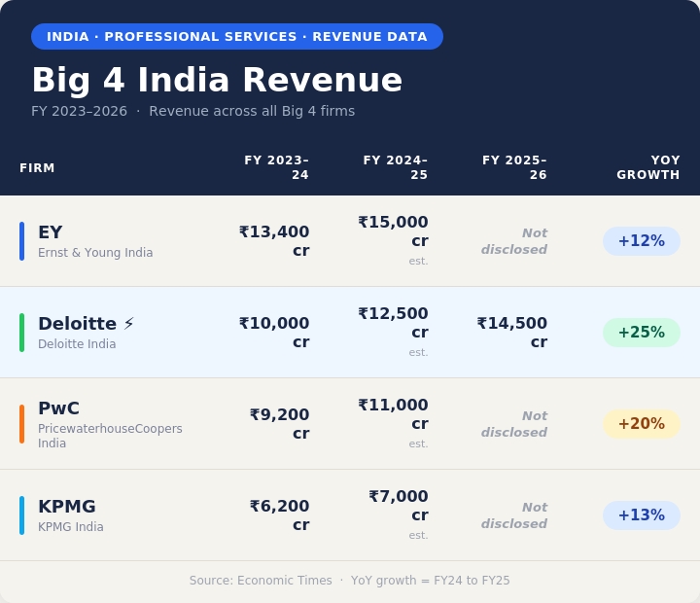Click Deloitte's ₹10,000 cr value
The image size is (700, 603).
tap(274, 333)
